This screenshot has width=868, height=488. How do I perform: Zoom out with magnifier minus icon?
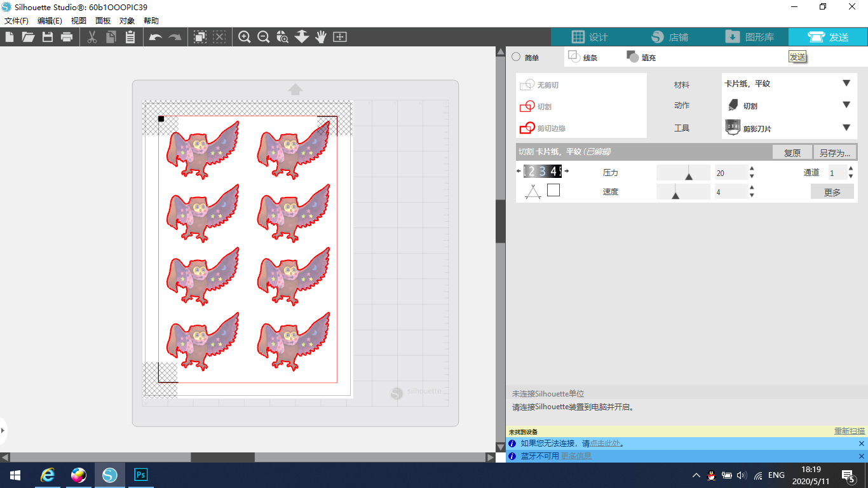(x=264, y=37)
